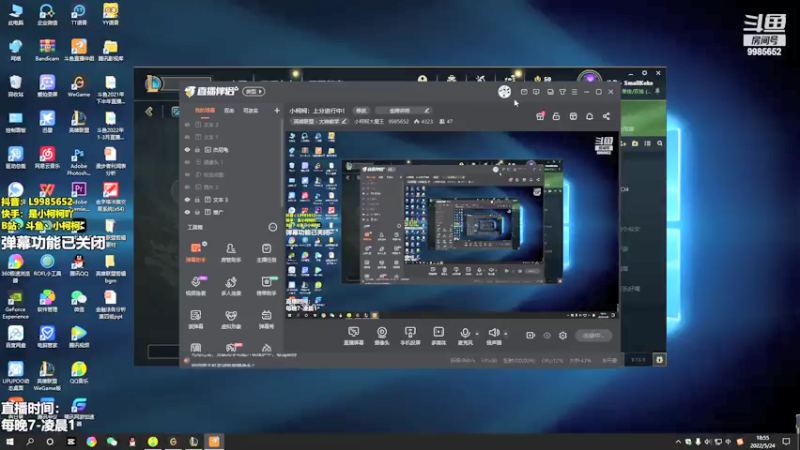Toggle visibility of 推广 layer
This screenshot has width=800, height=450.
pyautogui.click(x=187, y=212)
